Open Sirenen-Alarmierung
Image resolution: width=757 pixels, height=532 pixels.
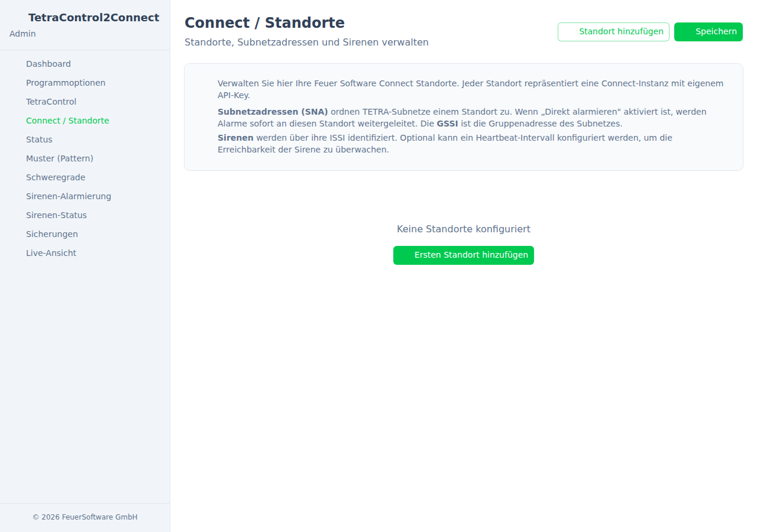pos(68,196)
